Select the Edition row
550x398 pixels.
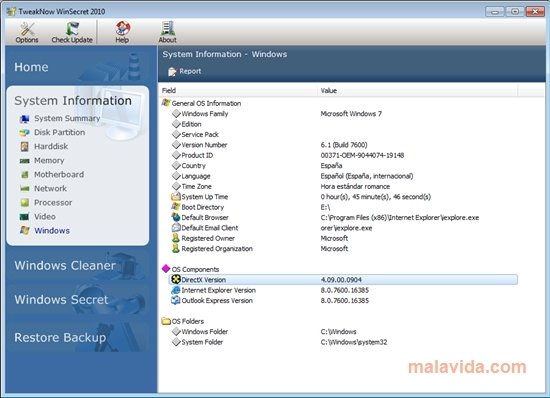(344, 124)
